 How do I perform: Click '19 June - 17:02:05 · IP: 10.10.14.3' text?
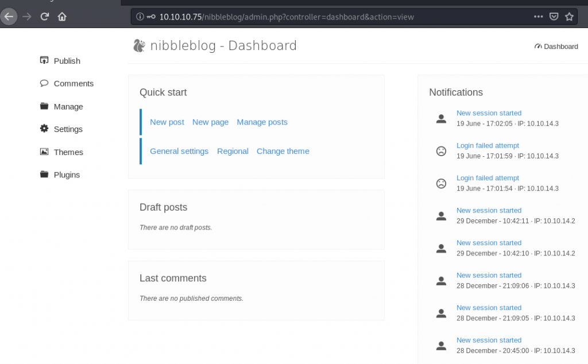tap(508, 123)
